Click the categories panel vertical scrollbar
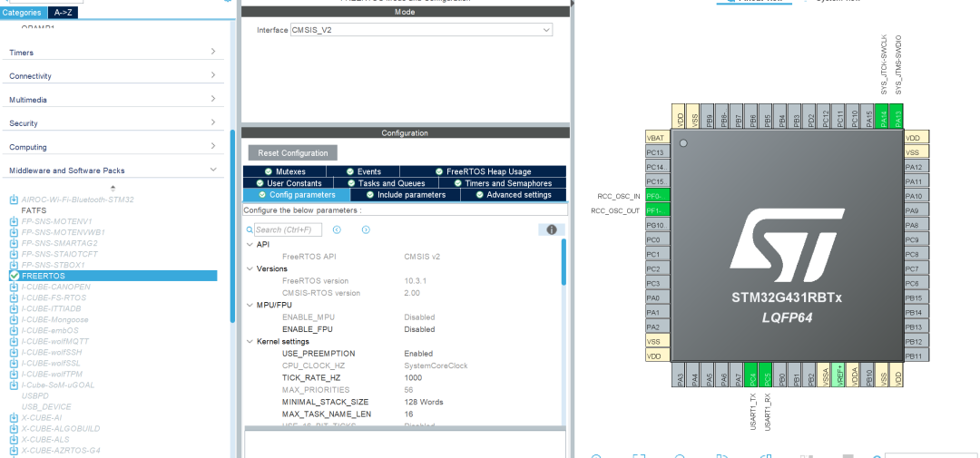 (x=232, y=225)
